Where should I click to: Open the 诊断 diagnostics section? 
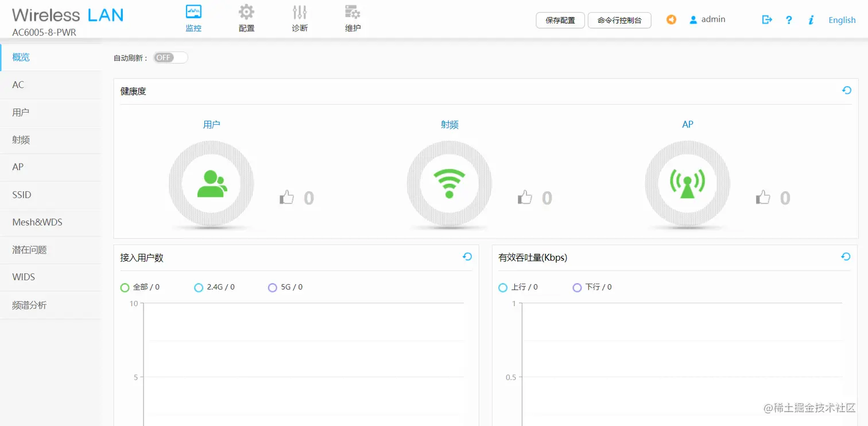[299, 17]
